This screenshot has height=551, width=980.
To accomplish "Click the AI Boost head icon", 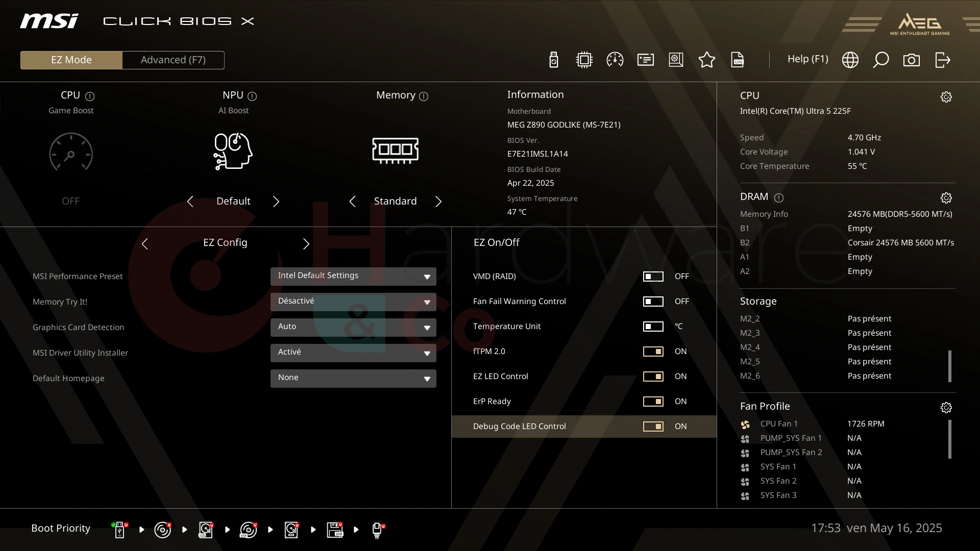I will point(233,152).
